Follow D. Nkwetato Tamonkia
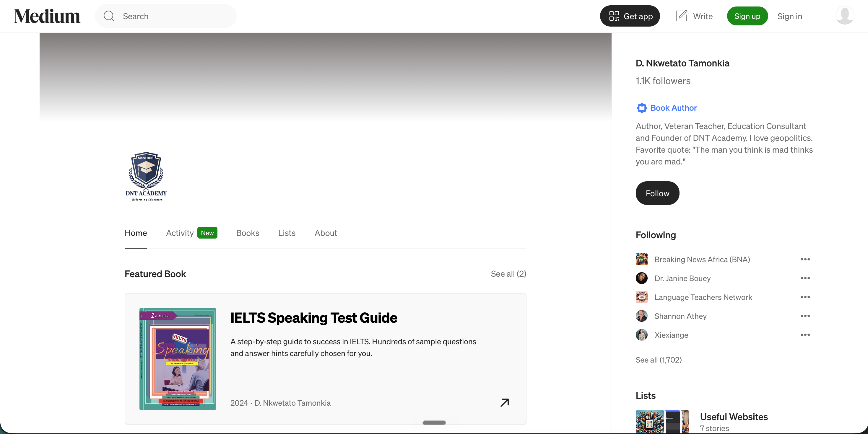The width and height of the screenshot is (868, 434). point(657,193)
